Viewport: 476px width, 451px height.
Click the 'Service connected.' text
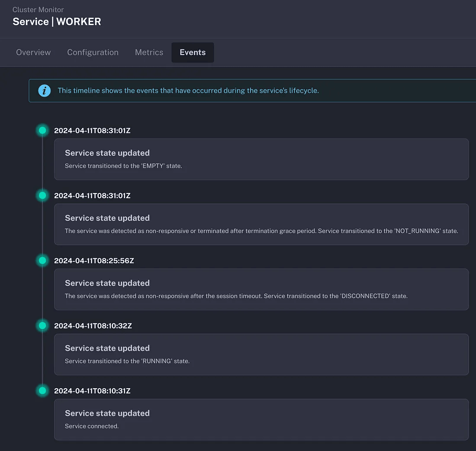tap(92, 426)
